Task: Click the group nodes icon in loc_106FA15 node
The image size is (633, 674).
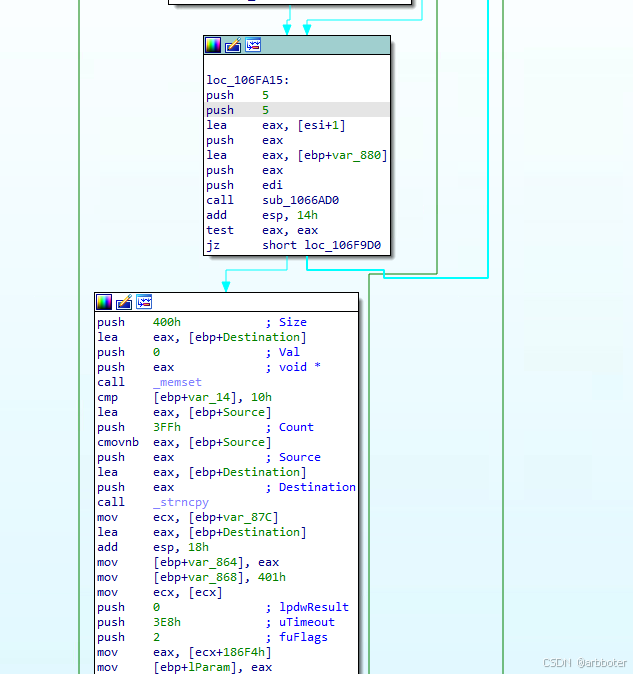Action: pos(253,45)
